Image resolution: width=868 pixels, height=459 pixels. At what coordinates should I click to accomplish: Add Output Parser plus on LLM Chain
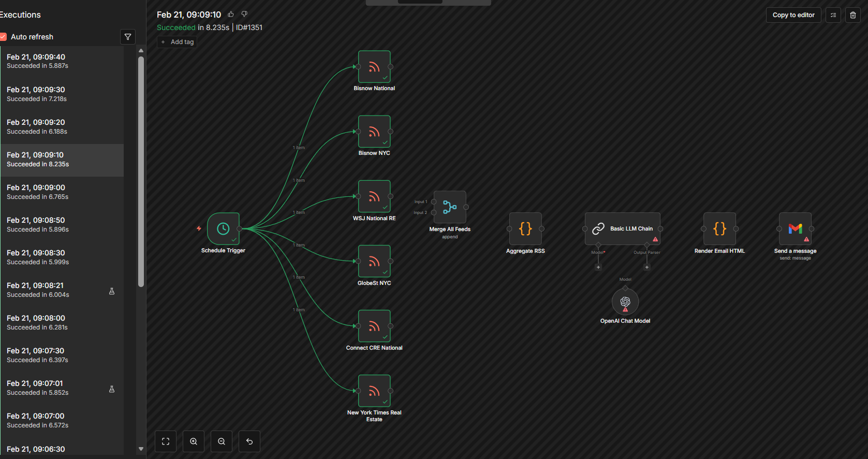[x=647, y=267]
